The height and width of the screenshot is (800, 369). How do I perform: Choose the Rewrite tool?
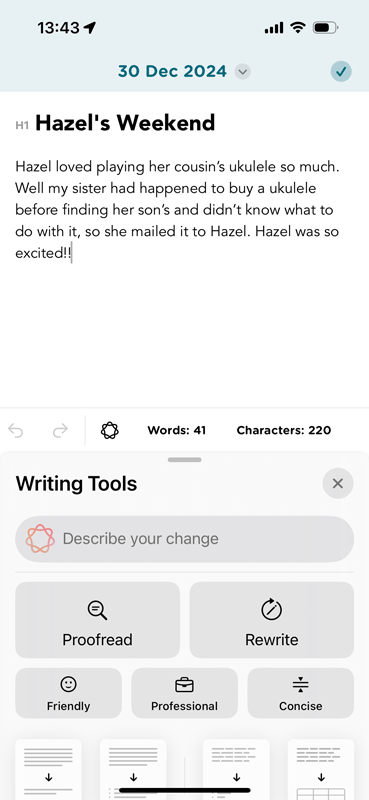tap(272, 620)
